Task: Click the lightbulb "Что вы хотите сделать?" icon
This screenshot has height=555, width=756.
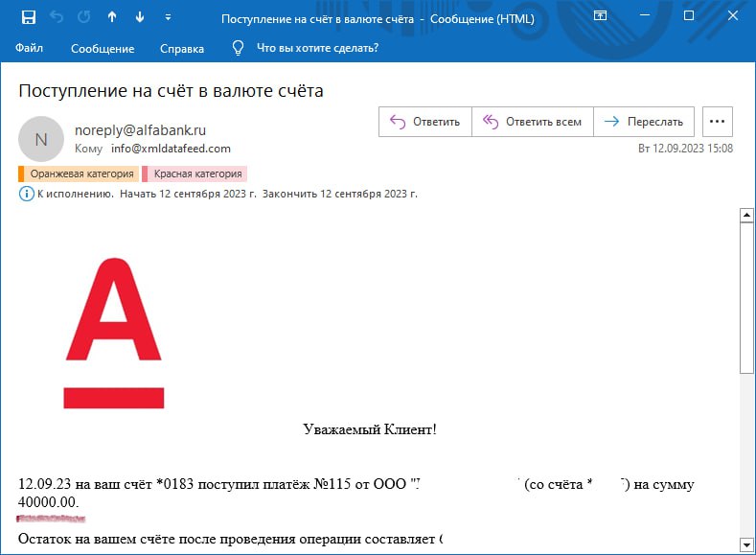Action: (239, 48)
